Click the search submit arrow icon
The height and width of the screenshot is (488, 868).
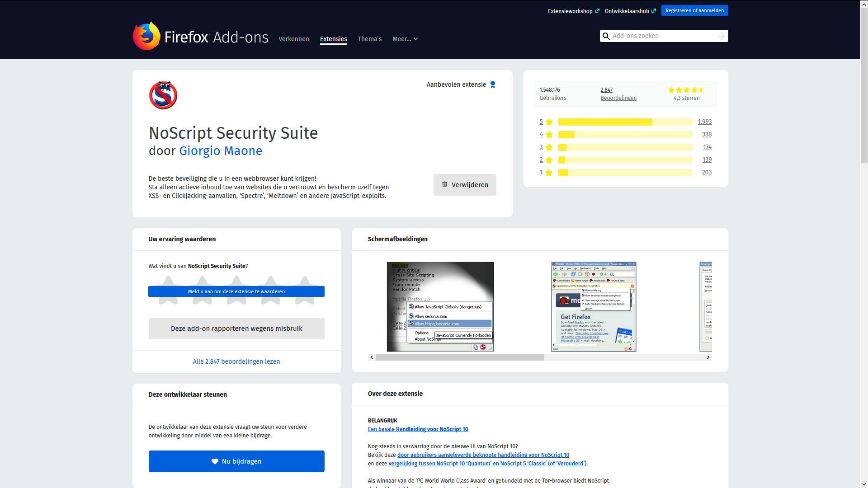click(x=721, y=36)
